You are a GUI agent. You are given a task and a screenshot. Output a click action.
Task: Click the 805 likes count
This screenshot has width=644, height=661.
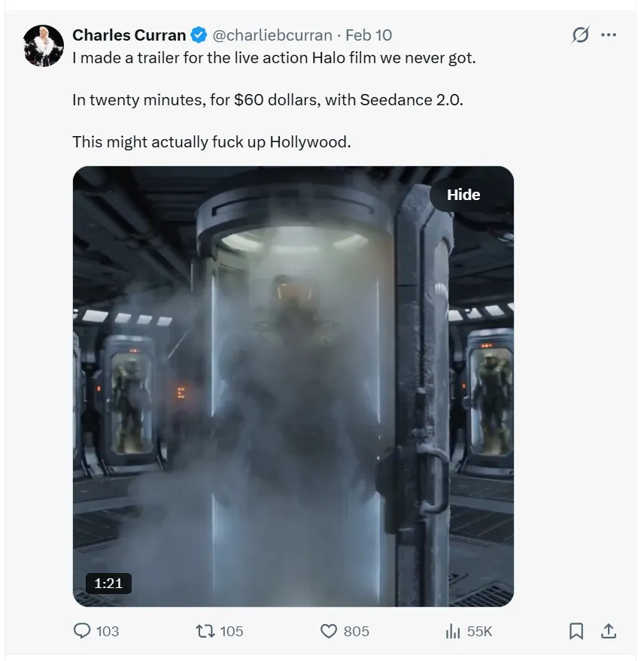pos(357,631)
